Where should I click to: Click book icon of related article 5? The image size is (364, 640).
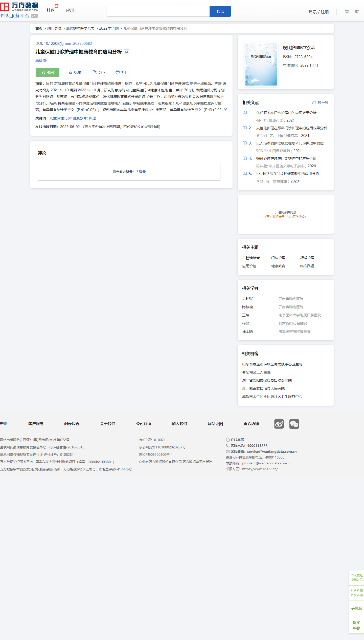click(x=245, y=174)
